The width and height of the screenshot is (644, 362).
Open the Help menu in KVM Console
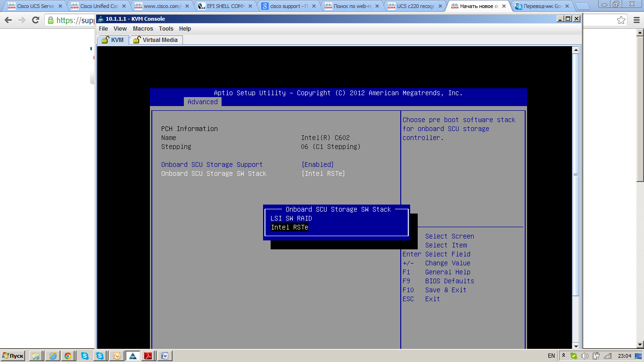point(185,29)
